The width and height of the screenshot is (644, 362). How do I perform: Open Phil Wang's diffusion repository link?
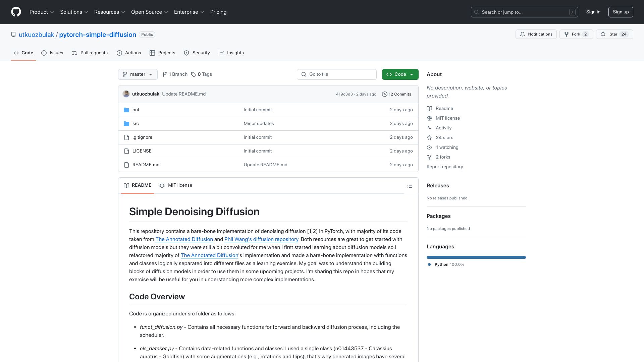click(261, 239)
